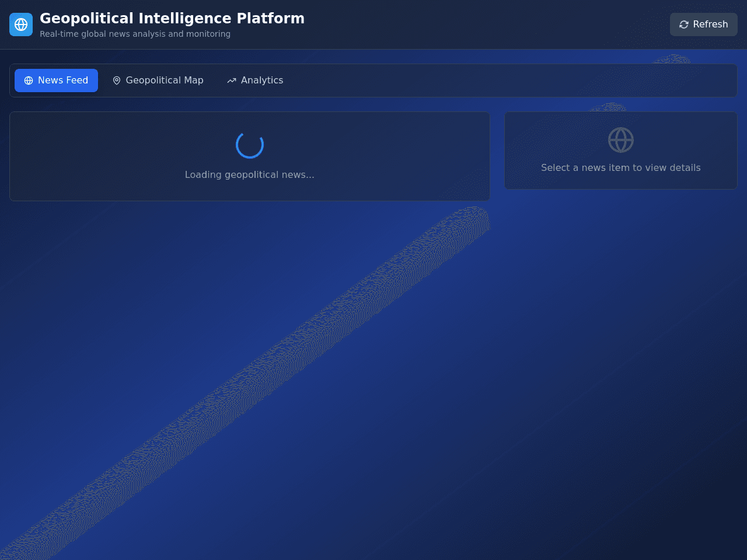Click the word 'Platform' in the header
The image size is (747, 560).
click(x=270, y=19)
